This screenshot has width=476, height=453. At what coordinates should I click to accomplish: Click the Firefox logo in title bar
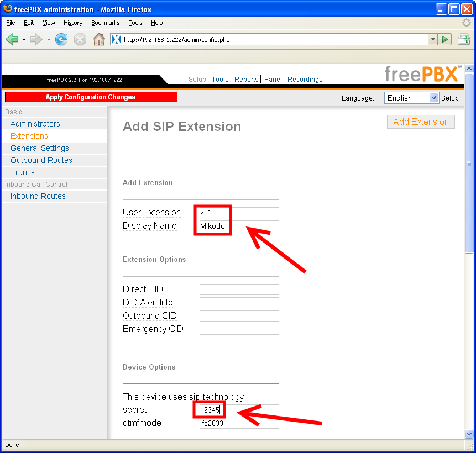(x=8, y=9)
